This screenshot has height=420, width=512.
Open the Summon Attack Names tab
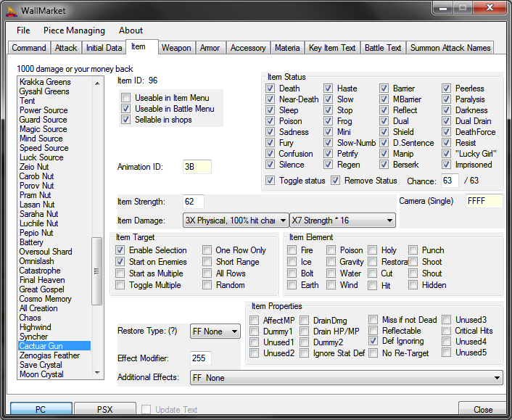click(x=450, y=48)
